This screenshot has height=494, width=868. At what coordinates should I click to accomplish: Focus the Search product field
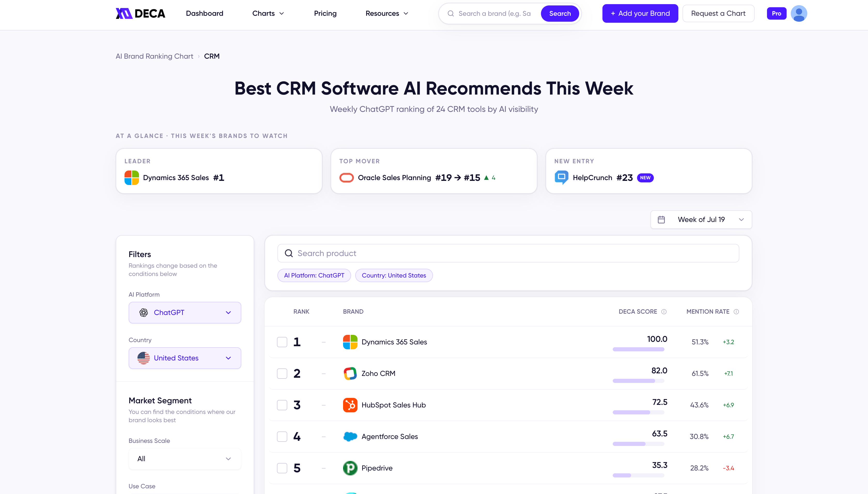[508, 253]
